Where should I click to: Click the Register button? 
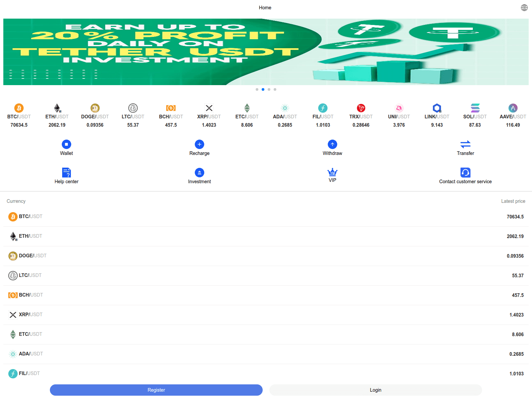(156, 390)
